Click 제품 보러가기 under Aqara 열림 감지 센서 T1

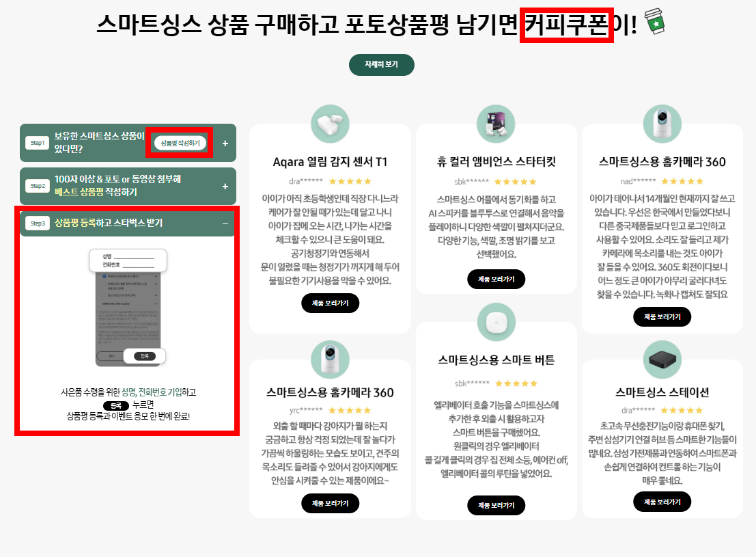point(331,303)
